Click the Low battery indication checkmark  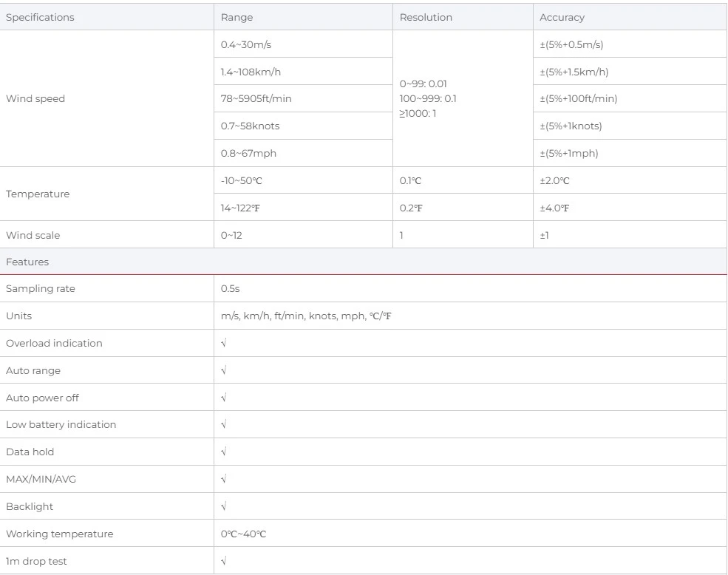point(223,425)
